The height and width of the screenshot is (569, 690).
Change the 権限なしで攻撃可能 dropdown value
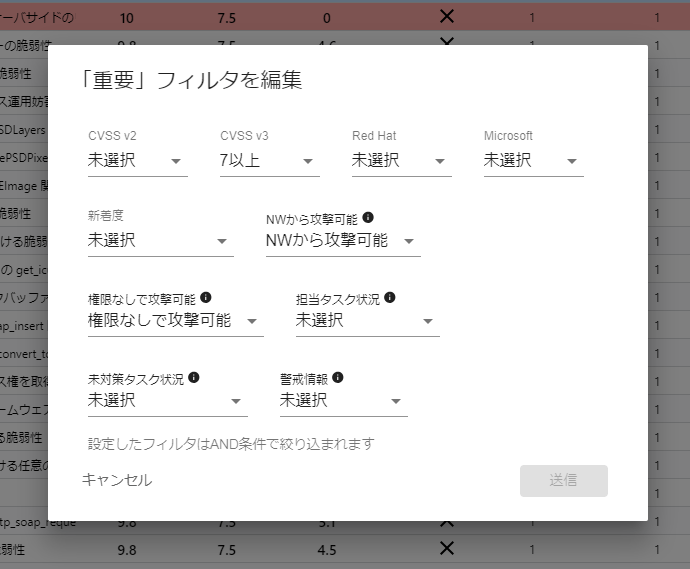(x=175, y=321)
